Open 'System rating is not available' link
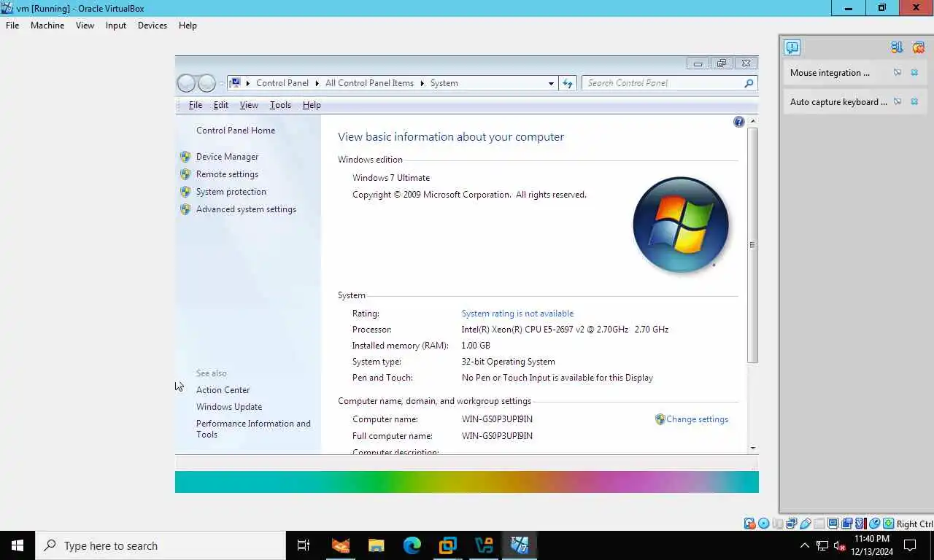934x560 pixels. pyautogui.click(x=517, y=314)
